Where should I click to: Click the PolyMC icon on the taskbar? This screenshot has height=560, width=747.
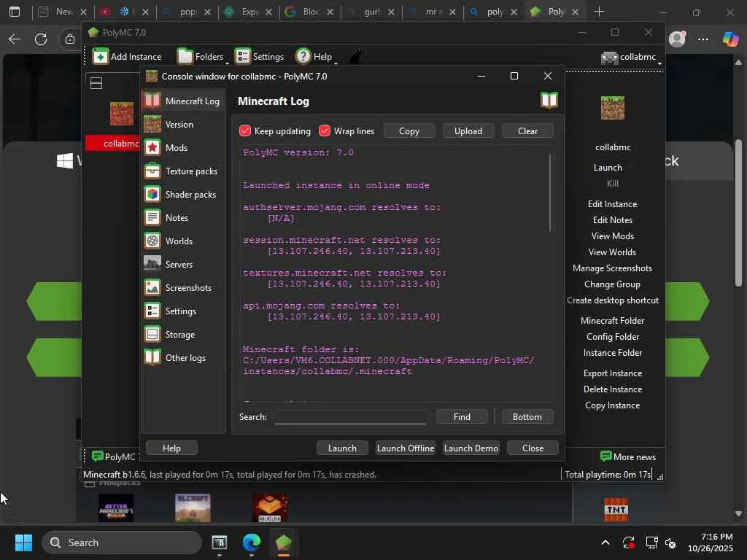coord(283,542)
